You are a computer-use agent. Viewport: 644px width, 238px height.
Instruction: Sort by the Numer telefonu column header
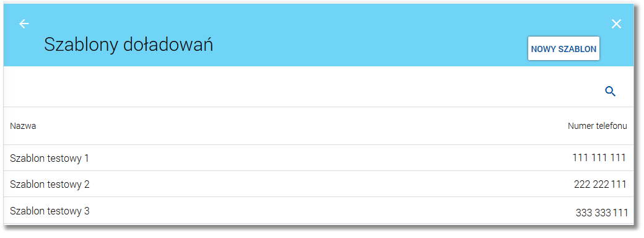(597, 126)
